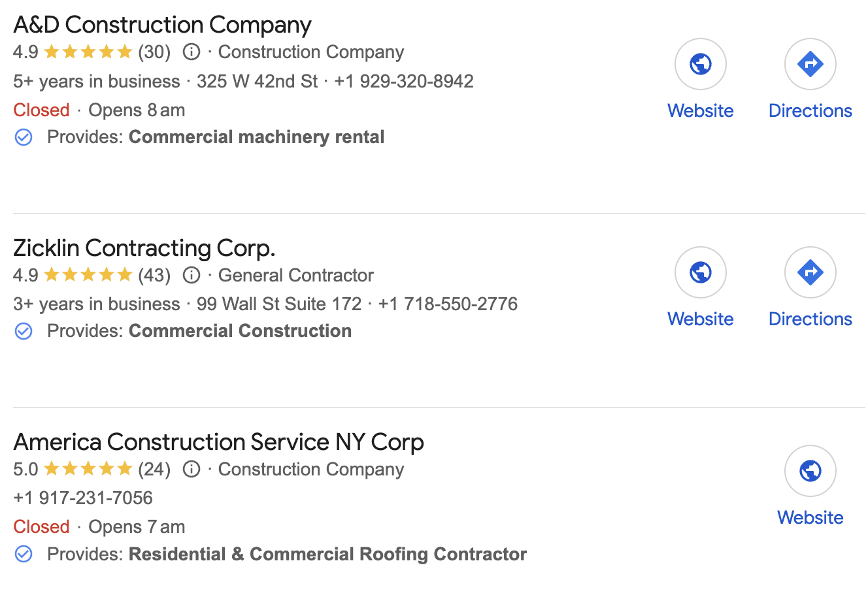
Task: Click the Zicklin Contracting directions arrow icon
Action: (x=810, y=272)
